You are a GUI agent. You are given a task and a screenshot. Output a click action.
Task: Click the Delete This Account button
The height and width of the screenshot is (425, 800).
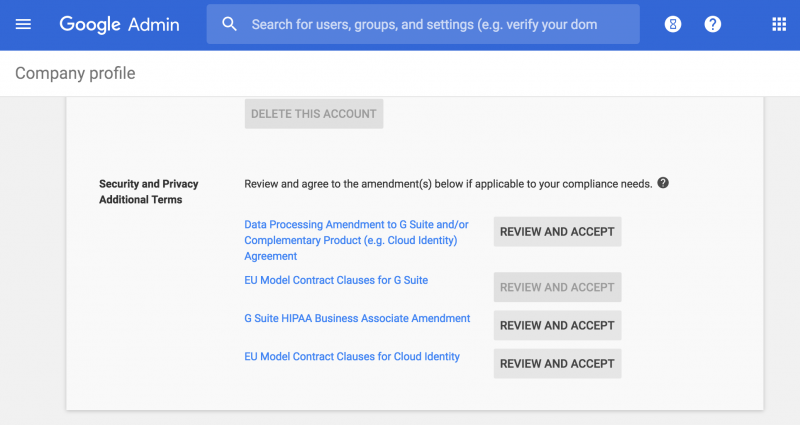[314, 114]
